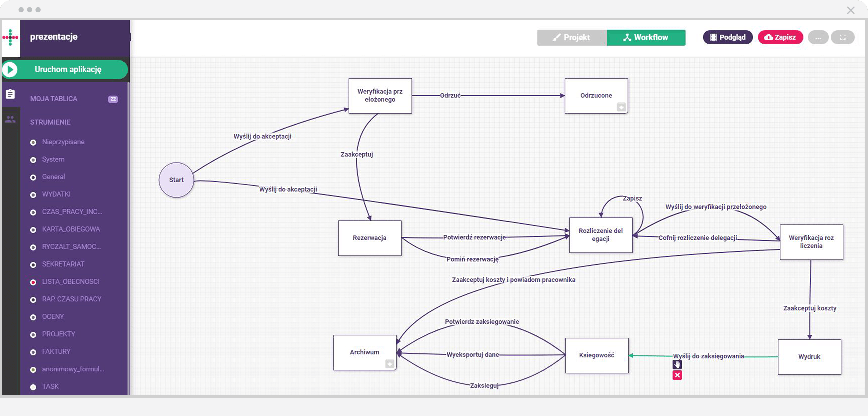The width and height of the screenshot is (868, 416).
Task: Click the hand (move) icon on the transition
Action: point(677,365)
